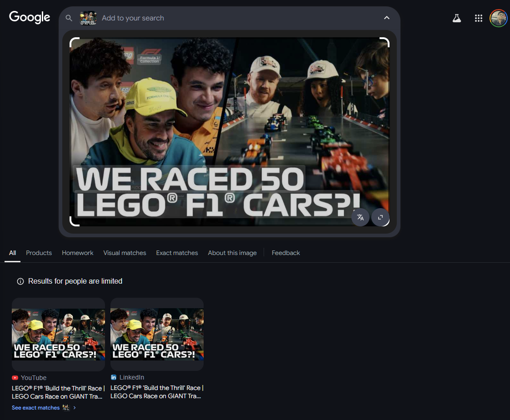
Task: Click the info icon beside 'Results for people are limited'
Action: pyautogui.click(x=20, y=281)
